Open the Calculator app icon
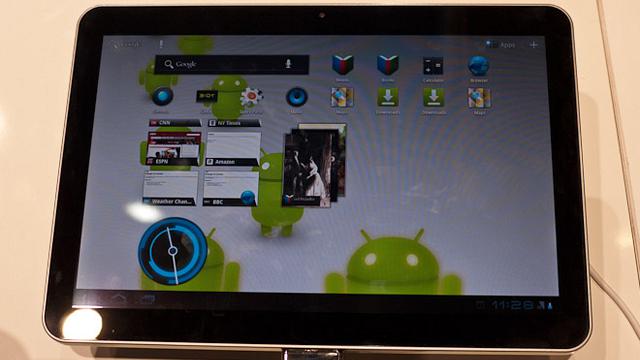Screen dimensions: 640x360 433,66
